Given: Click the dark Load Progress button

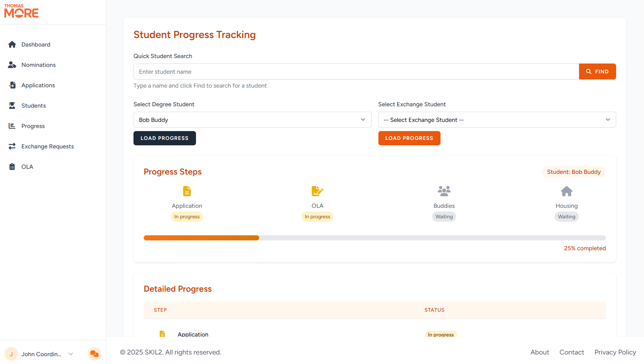Looking at the screenshot, I should tap(164, 138).
